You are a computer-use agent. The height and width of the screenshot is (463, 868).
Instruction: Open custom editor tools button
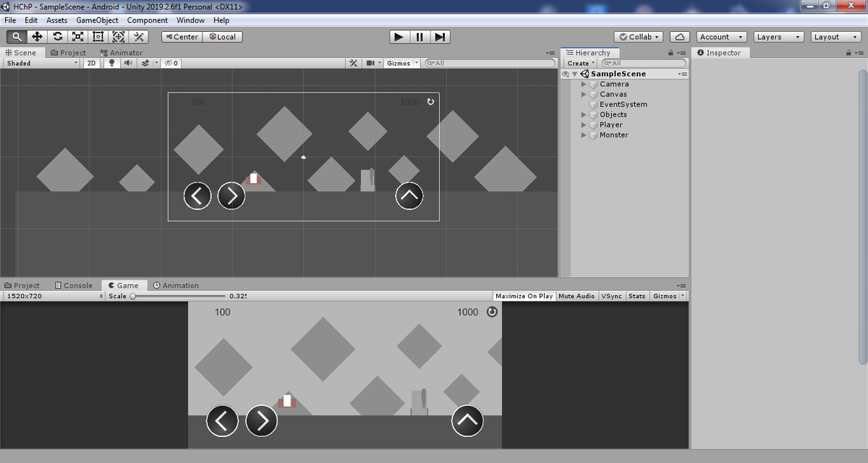tap(138, 37)
